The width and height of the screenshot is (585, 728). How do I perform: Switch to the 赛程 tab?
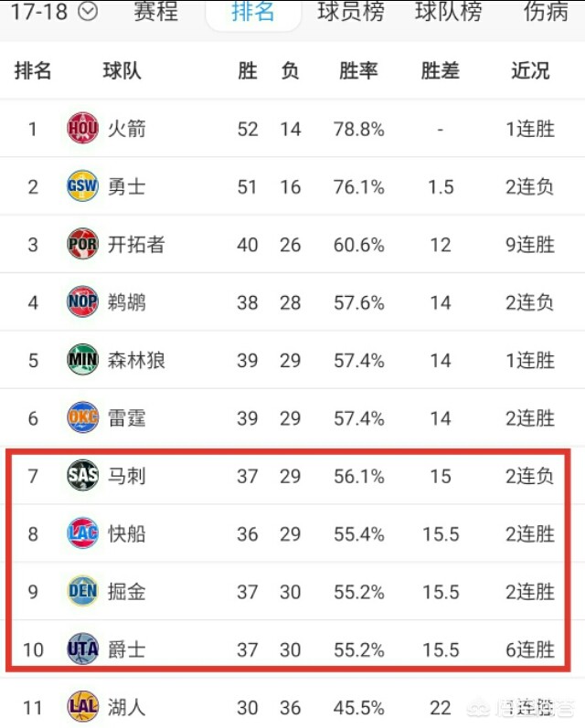[155, 12]
